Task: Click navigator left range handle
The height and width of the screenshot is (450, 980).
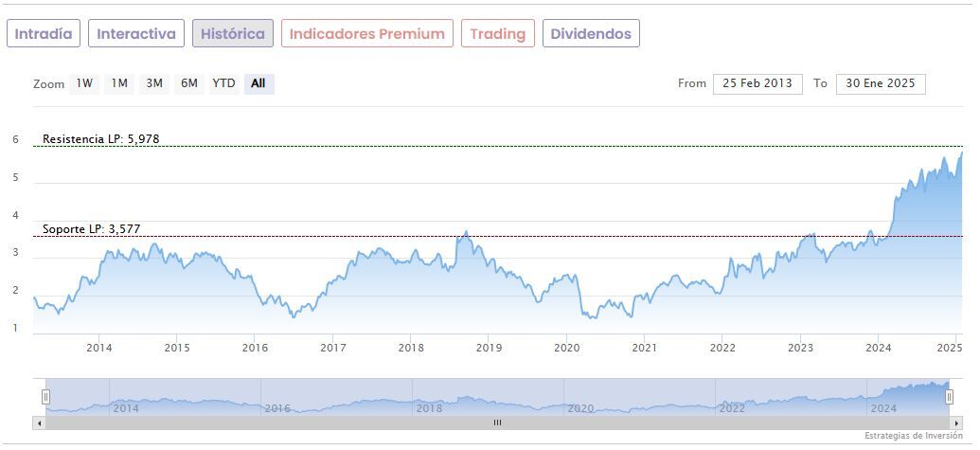Action: [x=45, y=397]
